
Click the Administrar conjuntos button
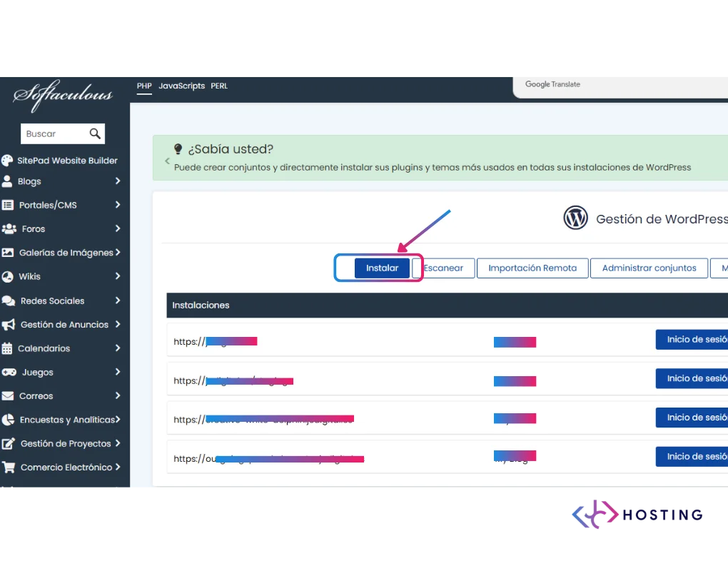tap(649, 268)
